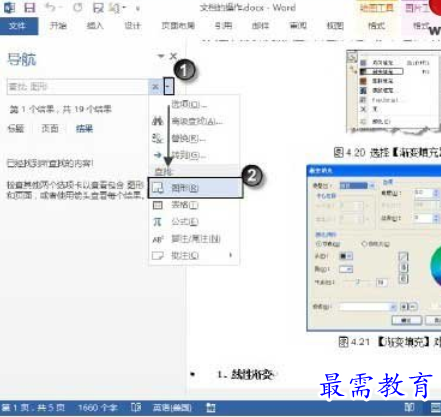Switch to the 页面 navigation tab

click(50, 128)
